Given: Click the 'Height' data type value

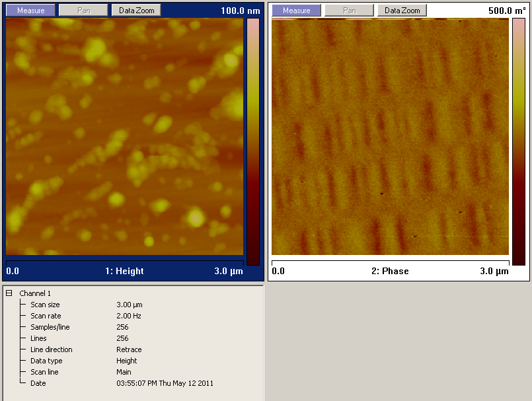Looking at the screenshot, I should (x=126, y=361).
